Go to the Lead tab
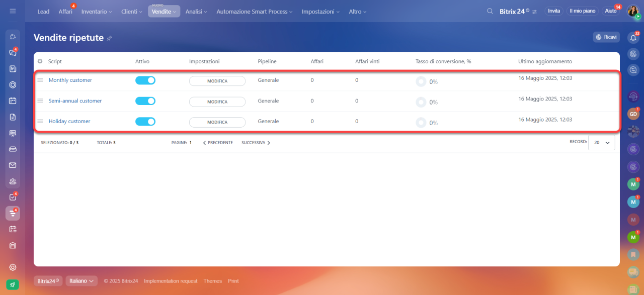Screen dimensions: 644x295 [x=43, y=11]
